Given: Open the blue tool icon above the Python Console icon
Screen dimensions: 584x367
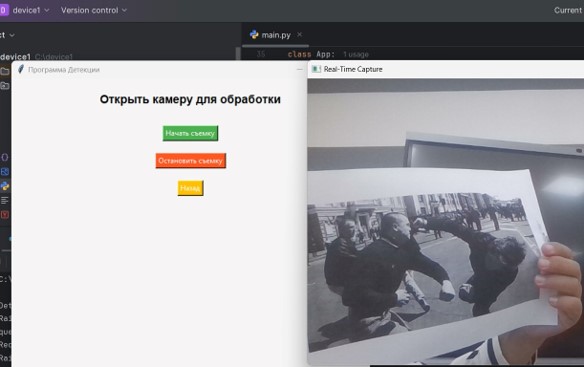Looking at the screenshot, I should tap(4, 172).
